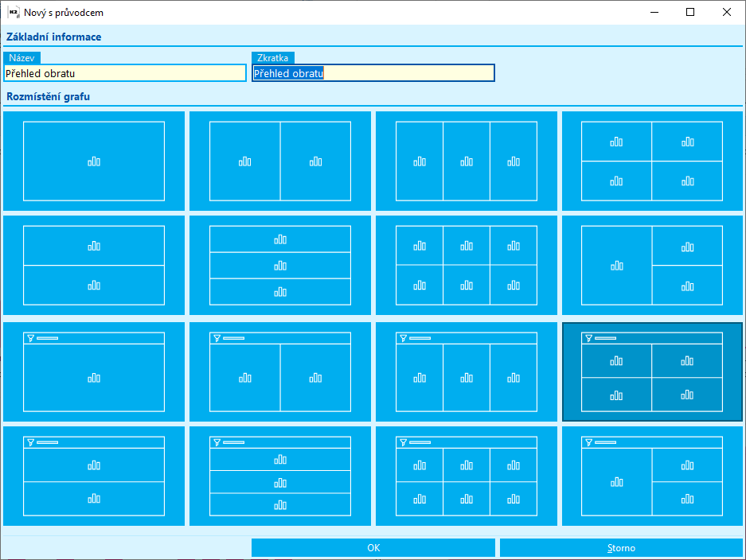746x560 pixels.
Task: Confirm the wizard with OK
Action: pos(373,547)
